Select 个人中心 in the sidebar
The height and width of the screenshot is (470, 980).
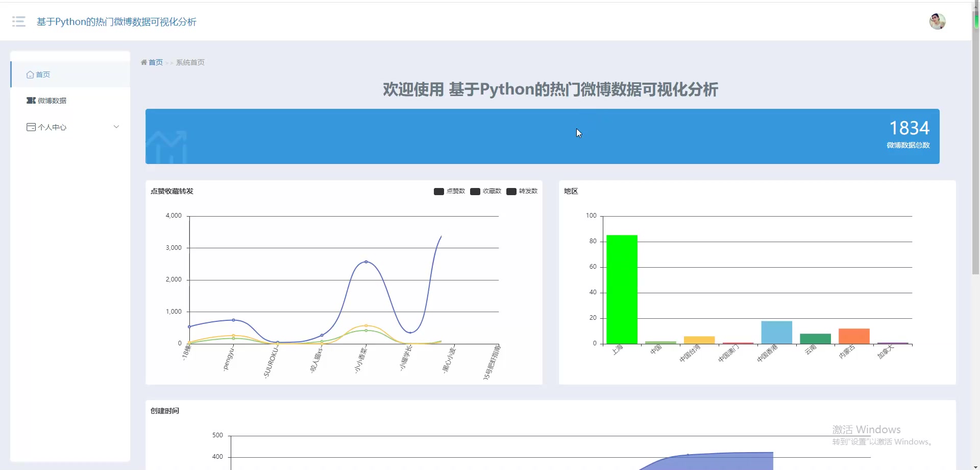pyautogui.click(x=70, y=127)
